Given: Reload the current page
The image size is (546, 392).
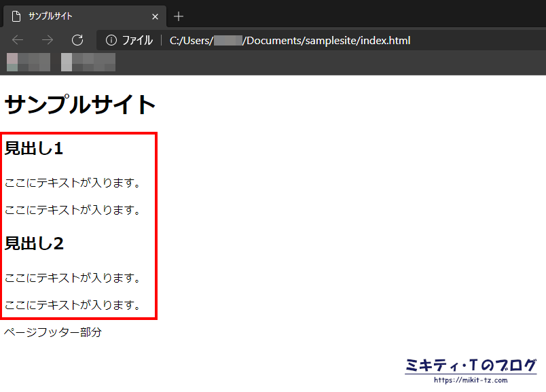Looking at the screenshot, I should coord(77,39).
